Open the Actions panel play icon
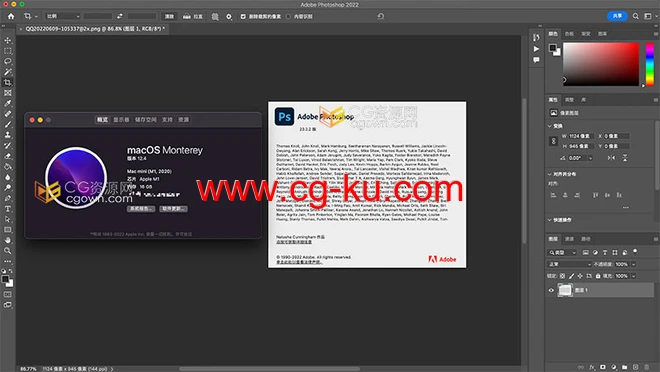The height and width of the screenshot is (372, 660). [536, 49]
